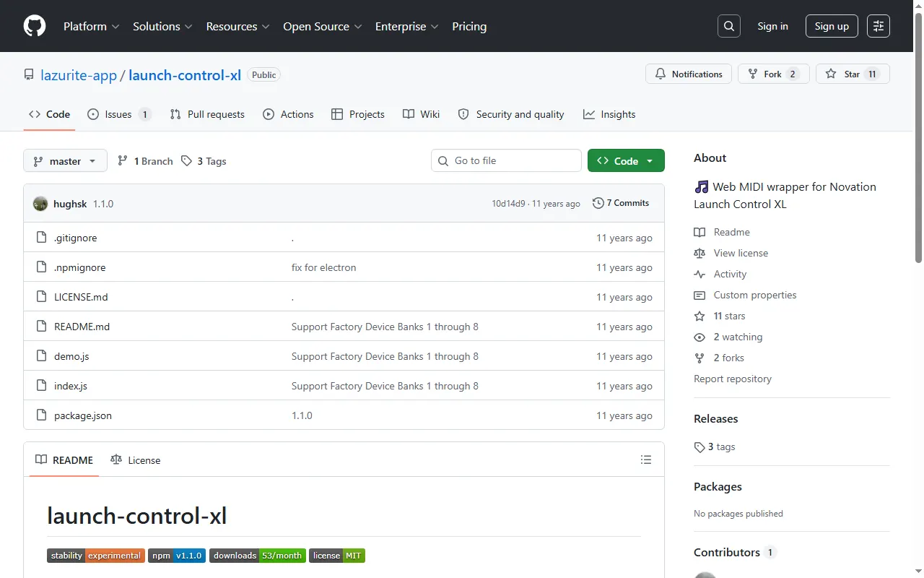
Task: Open the Pull requests tab
Action: tap(207, 114)
